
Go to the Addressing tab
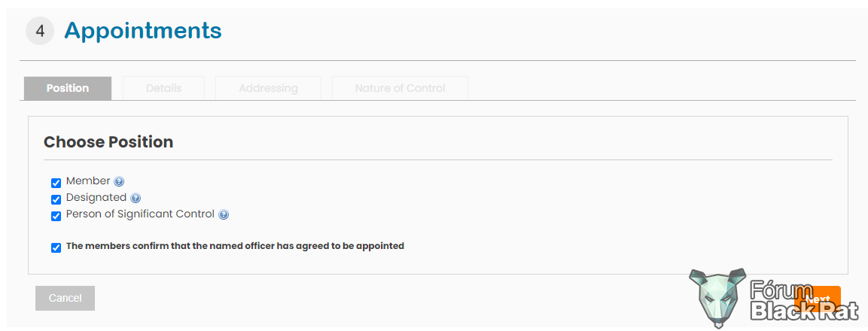tap(269, 89)
